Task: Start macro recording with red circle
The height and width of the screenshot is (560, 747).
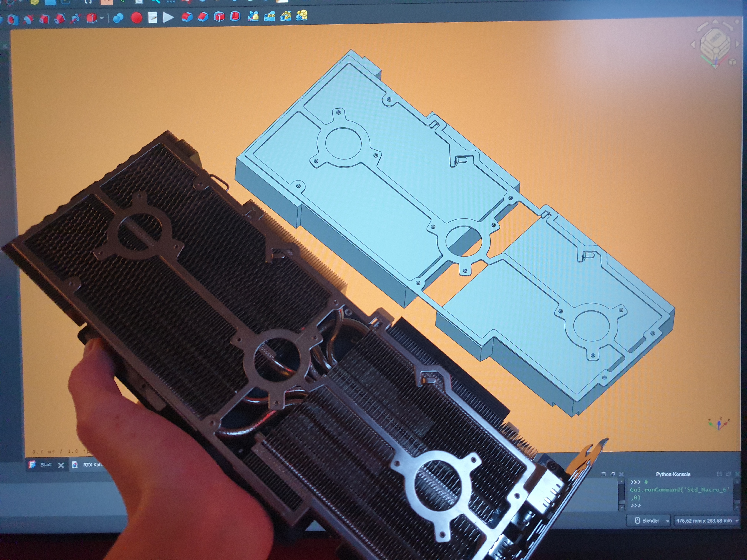Action: [136, 18]
